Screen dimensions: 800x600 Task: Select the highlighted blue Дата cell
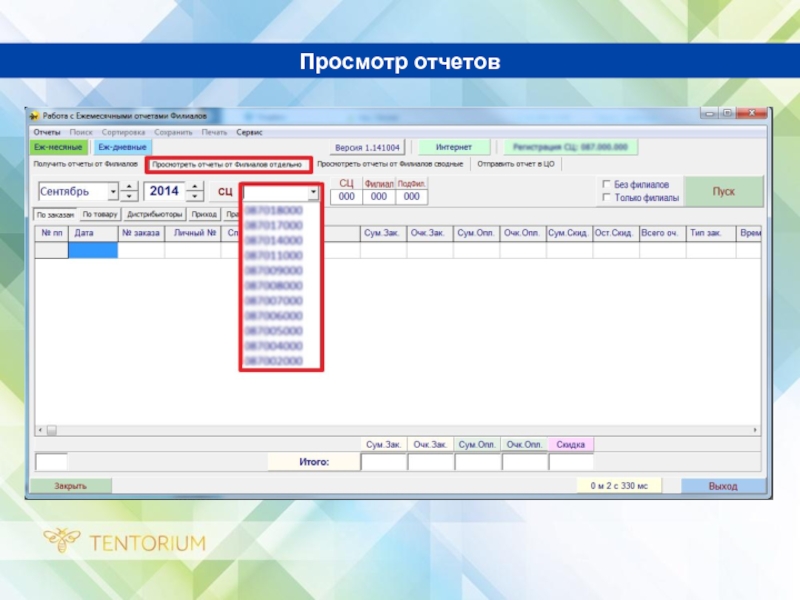tap(93, 250)
